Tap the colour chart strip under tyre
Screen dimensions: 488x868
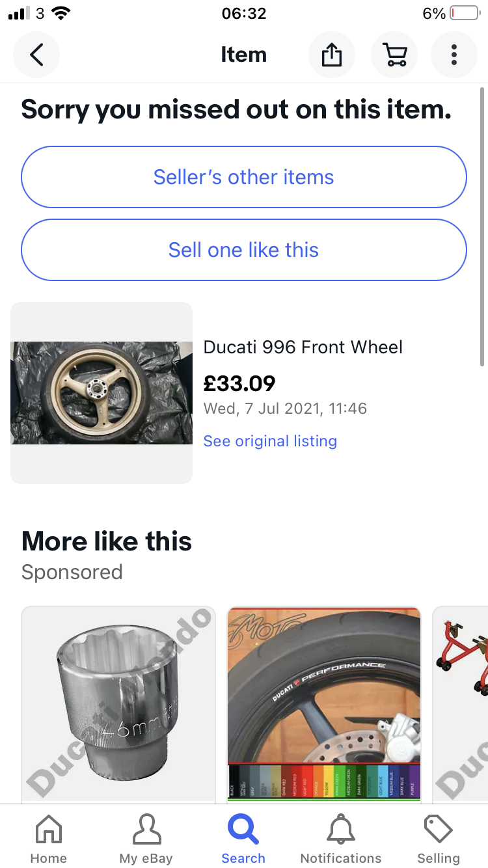coord(324,781)
